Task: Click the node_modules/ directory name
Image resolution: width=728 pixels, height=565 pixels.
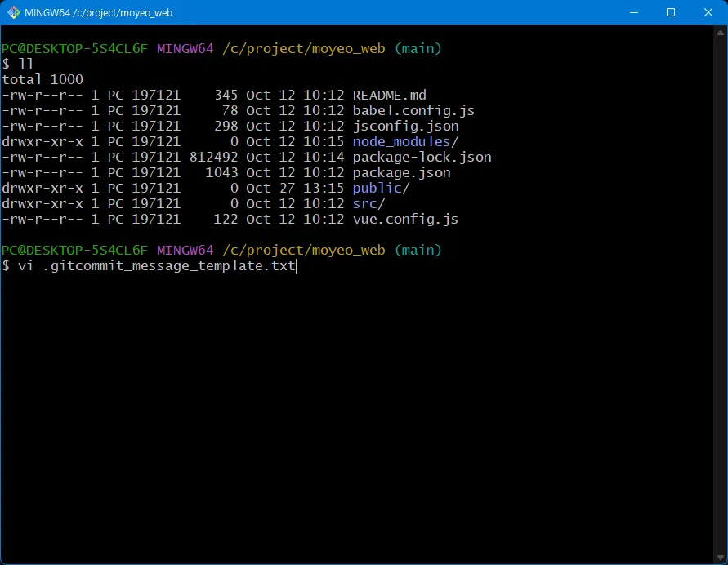Action: tap(401, 142)
